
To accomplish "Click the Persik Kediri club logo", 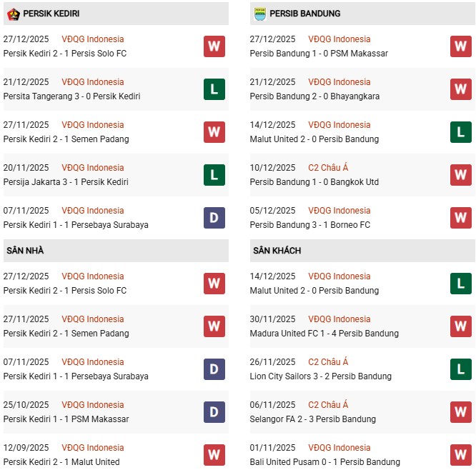I will click(x=13, y=14).
